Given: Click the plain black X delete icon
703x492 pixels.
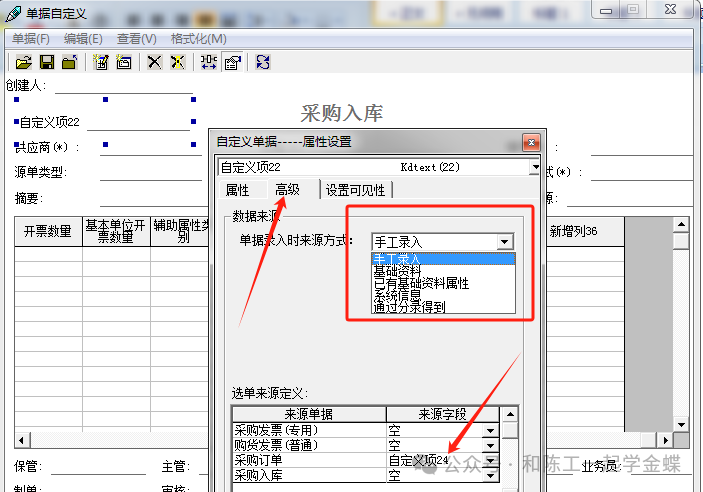Looking at the screenshot, I should pyautogui.click(x=155, y=62).
